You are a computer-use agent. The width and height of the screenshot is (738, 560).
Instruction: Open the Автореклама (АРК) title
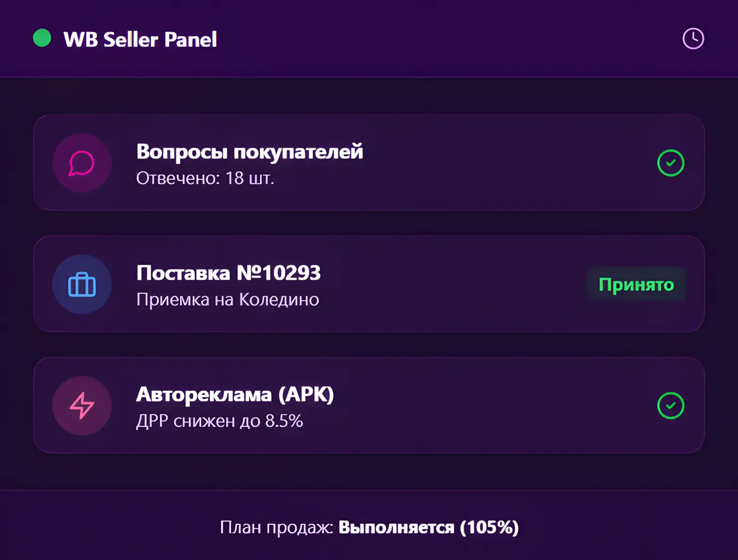click(235, 394)
